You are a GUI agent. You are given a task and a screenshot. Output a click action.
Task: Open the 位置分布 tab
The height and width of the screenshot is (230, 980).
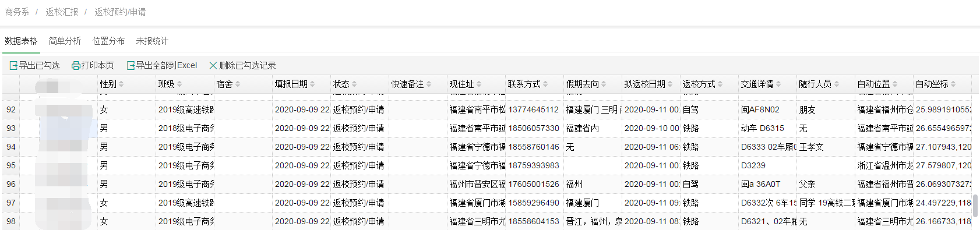[x=108, y=41]
